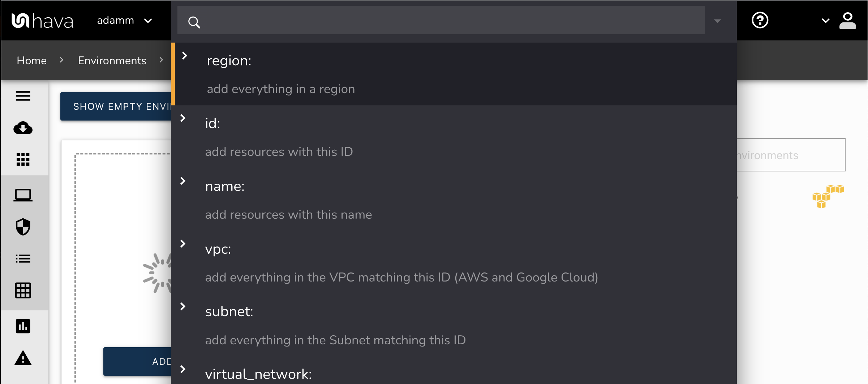Open the table grid sidebar icon
Screen dimensions: 868x384
[23, 290]
